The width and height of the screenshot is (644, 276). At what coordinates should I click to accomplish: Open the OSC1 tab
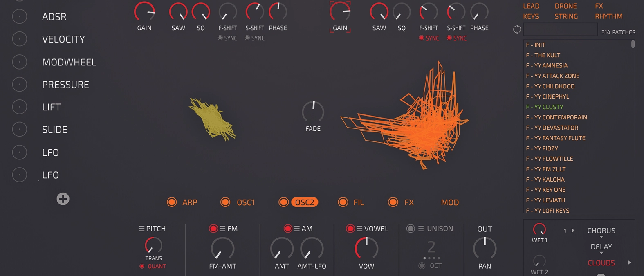coord(246,202)
